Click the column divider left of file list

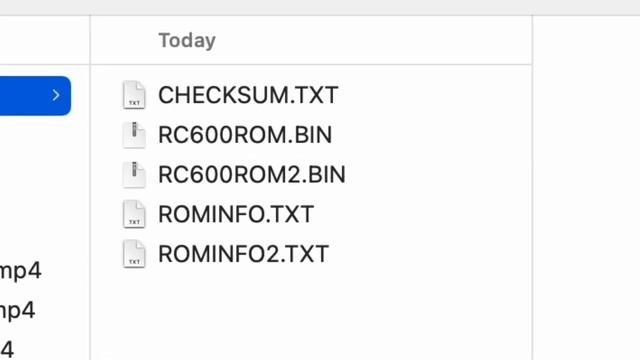[90, 188]
